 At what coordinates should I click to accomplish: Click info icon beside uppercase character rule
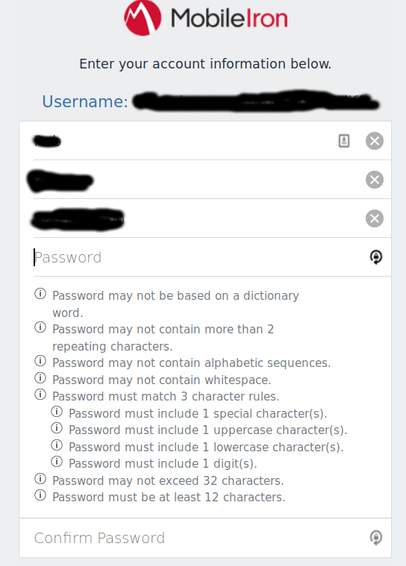click(57, 428)
